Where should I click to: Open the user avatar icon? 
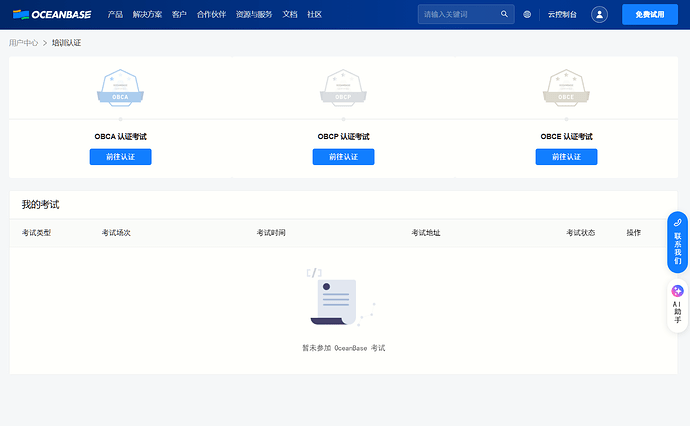point(599,15)
